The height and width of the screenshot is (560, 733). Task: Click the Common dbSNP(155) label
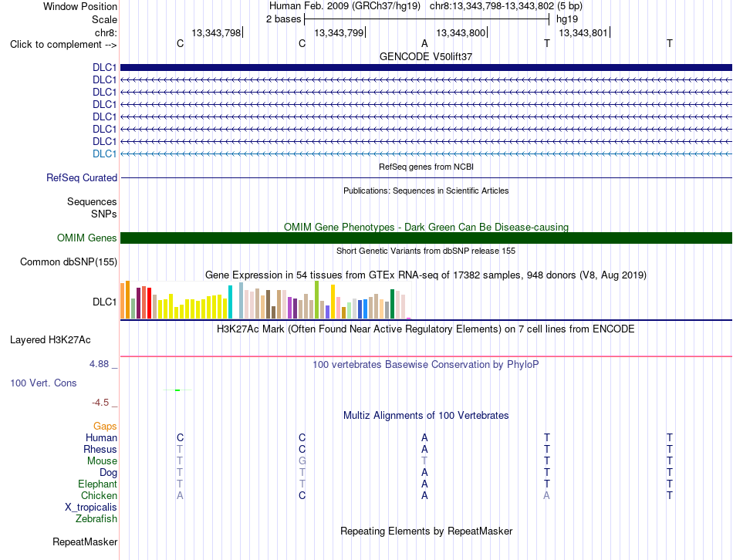coord(68,261)
